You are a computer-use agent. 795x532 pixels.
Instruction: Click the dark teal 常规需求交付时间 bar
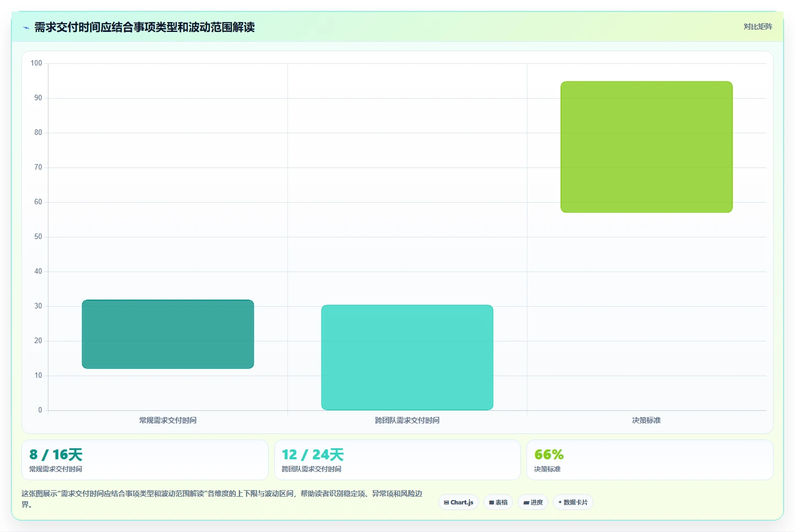click(x=168, y=334)
